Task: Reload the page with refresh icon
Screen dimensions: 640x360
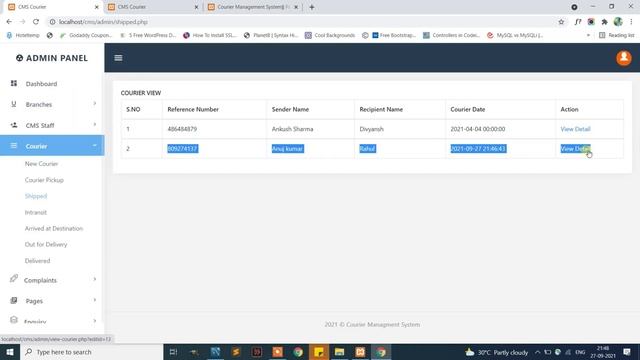Action: tap(36, 22)
